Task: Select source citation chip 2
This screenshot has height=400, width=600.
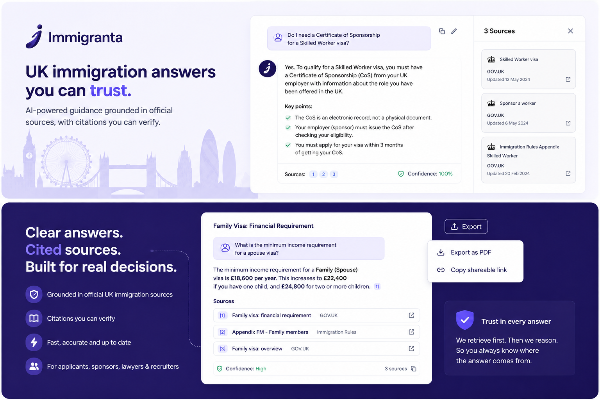Action: coord(323,174)
